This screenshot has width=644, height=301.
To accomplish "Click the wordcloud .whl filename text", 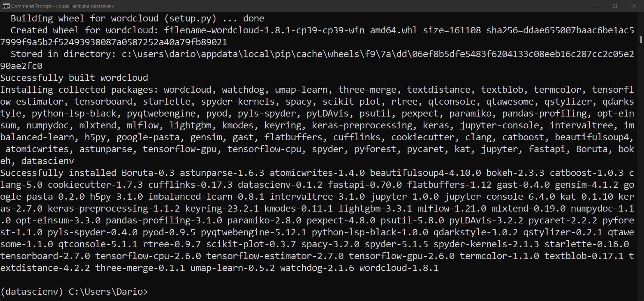I will (291, 30).
